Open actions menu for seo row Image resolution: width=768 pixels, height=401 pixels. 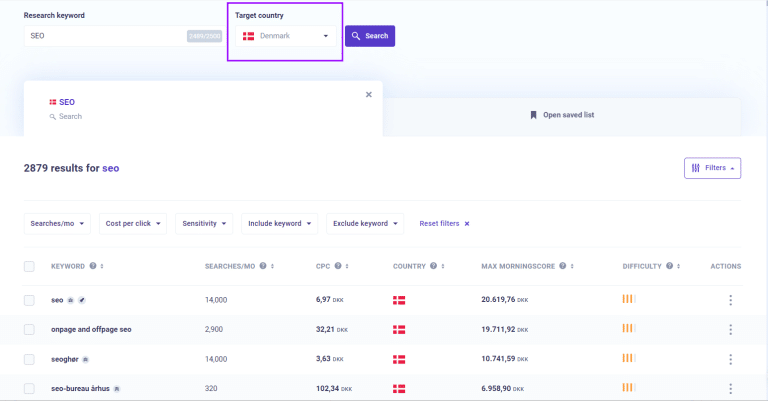coord(730,300)
